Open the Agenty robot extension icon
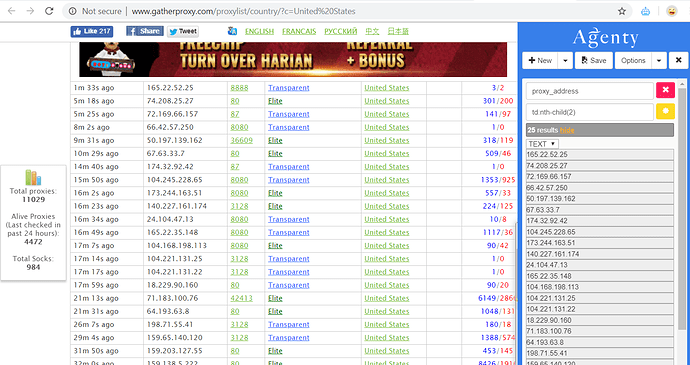 click(646, 11)
